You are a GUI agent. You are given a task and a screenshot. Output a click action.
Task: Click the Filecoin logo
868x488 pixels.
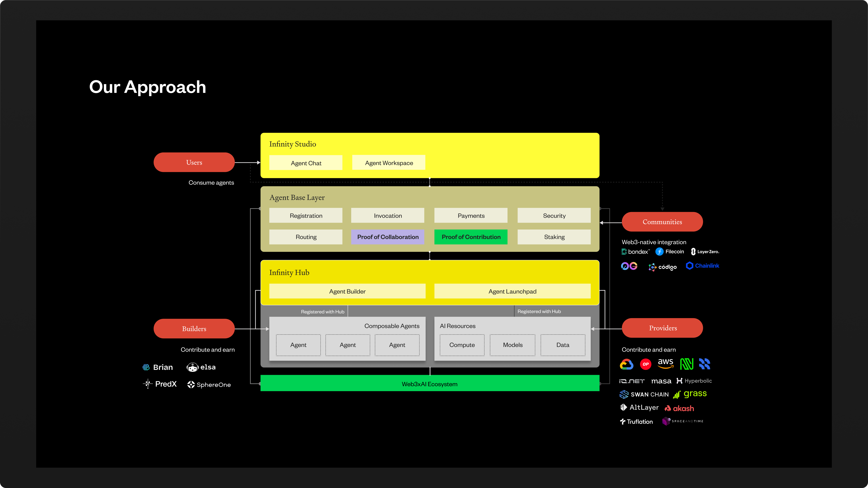coord(669,252)
